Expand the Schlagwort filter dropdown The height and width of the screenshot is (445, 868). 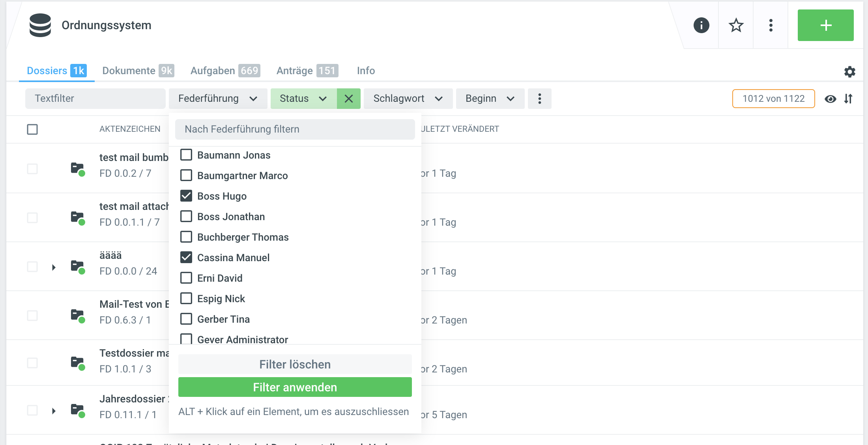pyautogui.click(x=408, y=99)
